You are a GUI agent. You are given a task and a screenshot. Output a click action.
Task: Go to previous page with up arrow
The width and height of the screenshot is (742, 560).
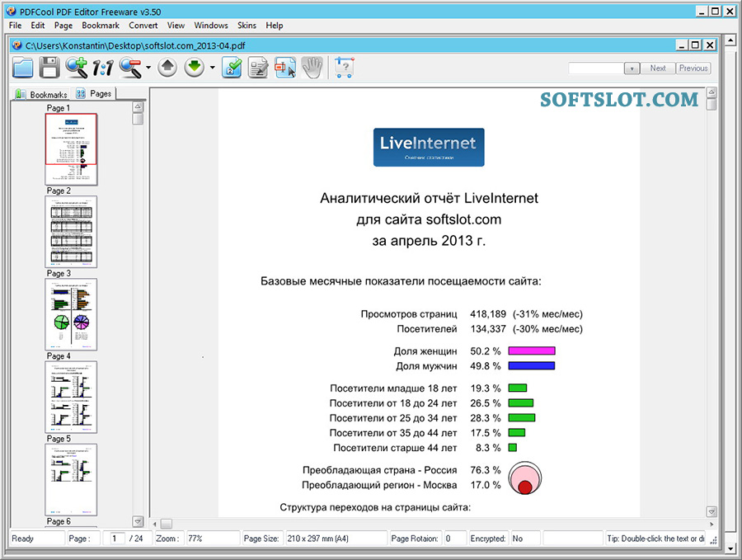167,68
